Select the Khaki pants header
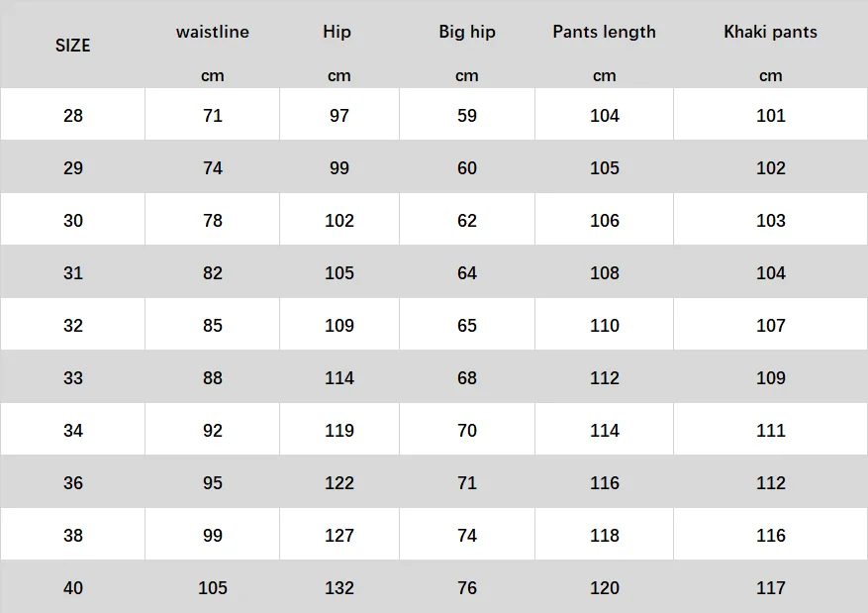Screen dimensions: 868x613 (770, 32)
